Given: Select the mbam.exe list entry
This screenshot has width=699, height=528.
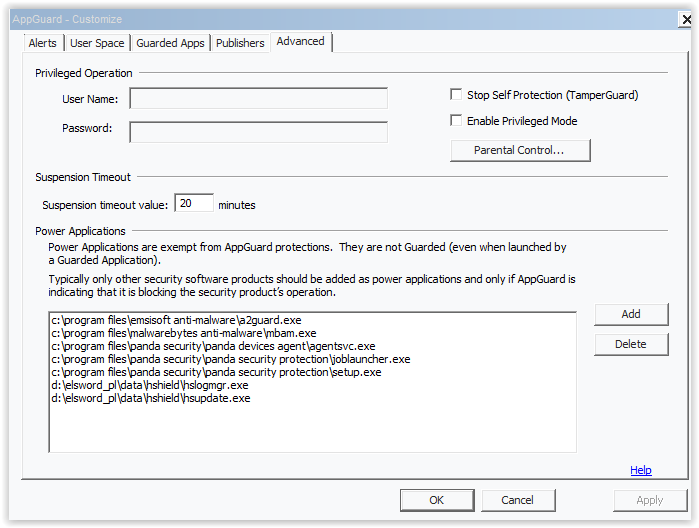Looking at the screenshot, I should pos(184,333).
